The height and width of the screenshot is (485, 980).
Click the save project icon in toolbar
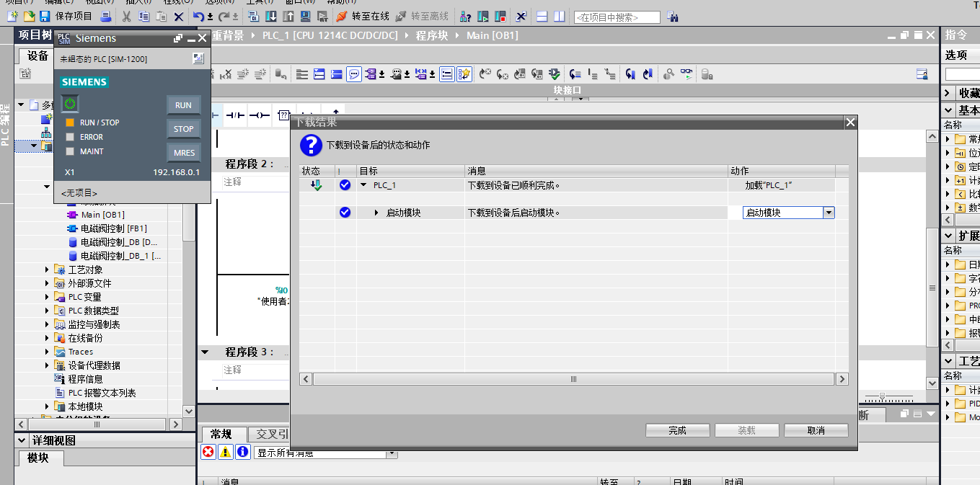point(45,16)
